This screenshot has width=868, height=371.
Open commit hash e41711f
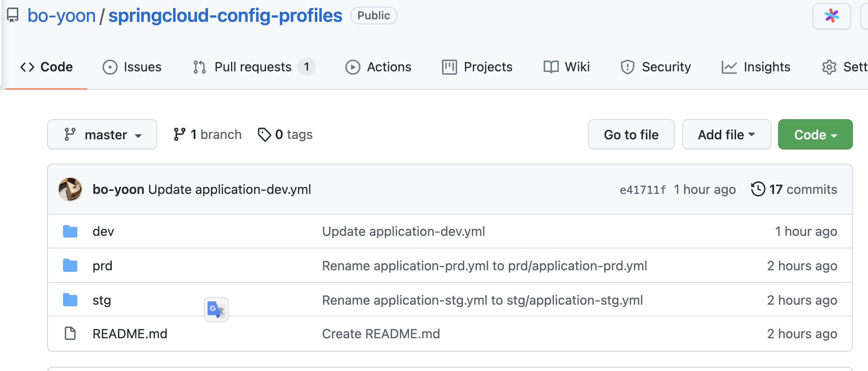coord(643,190)
